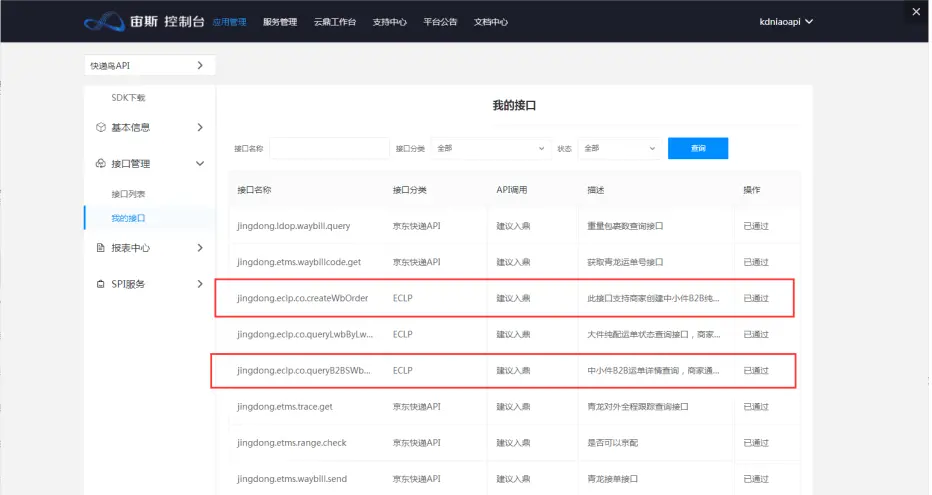
Task: Click the 青龙接单接口 description
Action: 613,480
